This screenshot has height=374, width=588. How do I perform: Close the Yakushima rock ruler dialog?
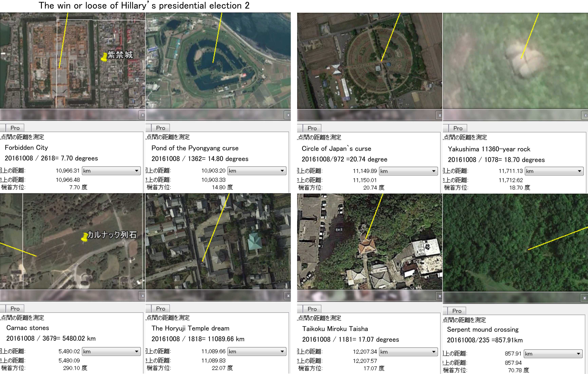pyautogui.click(x=585, y=115)
